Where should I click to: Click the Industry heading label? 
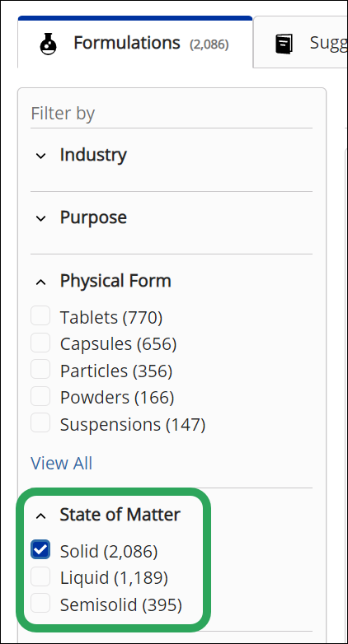click(x=93, y=155)
